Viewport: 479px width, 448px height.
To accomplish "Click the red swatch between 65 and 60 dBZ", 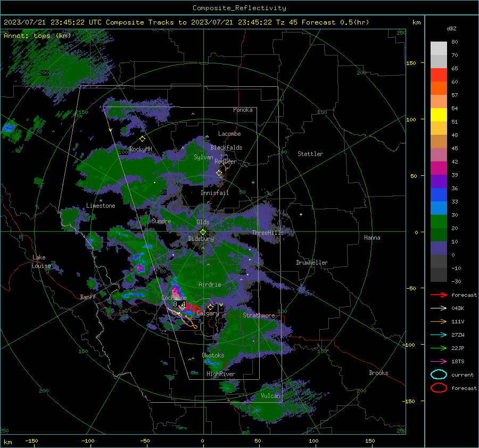I will pyautogui.click(x=439, y=75).
